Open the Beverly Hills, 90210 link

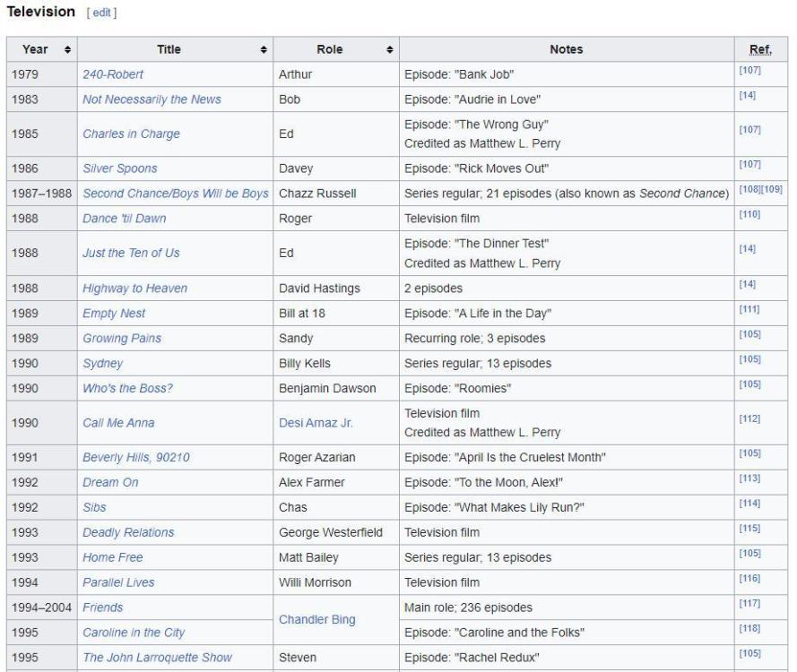coord(135,458)
